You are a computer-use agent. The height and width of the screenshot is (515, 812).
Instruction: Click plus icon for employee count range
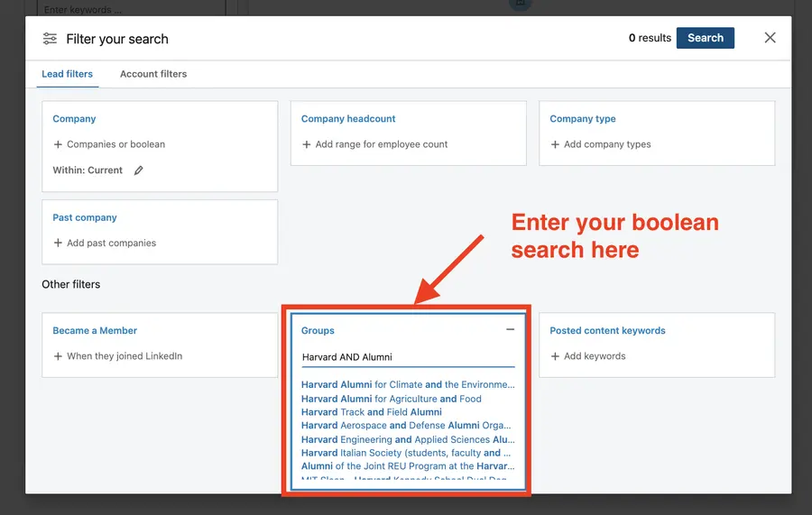[x=307, y=144]
